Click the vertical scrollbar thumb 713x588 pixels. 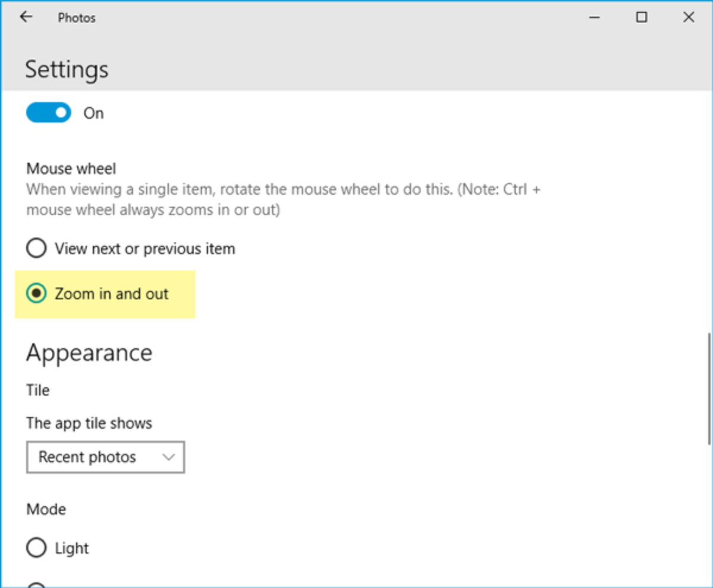tap(709, 389)
